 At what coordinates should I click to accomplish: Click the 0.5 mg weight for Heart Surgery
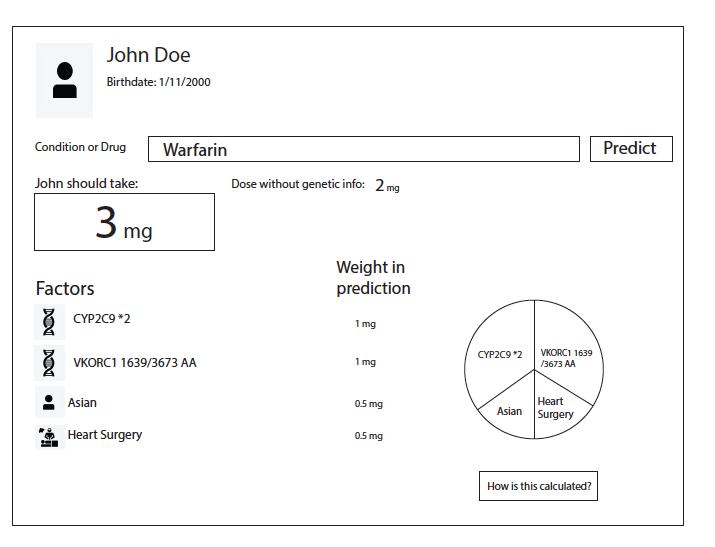[368, 436]
